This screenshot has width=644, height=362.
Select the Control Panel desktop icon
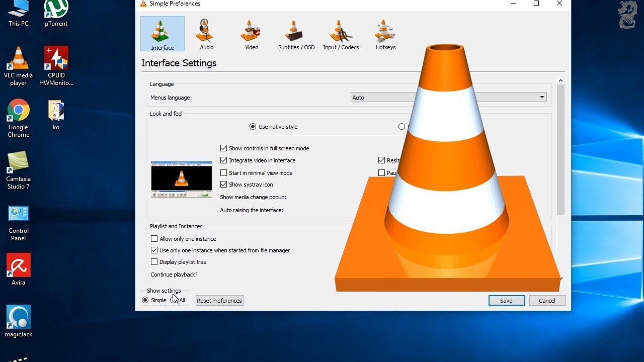pos(19,223)
